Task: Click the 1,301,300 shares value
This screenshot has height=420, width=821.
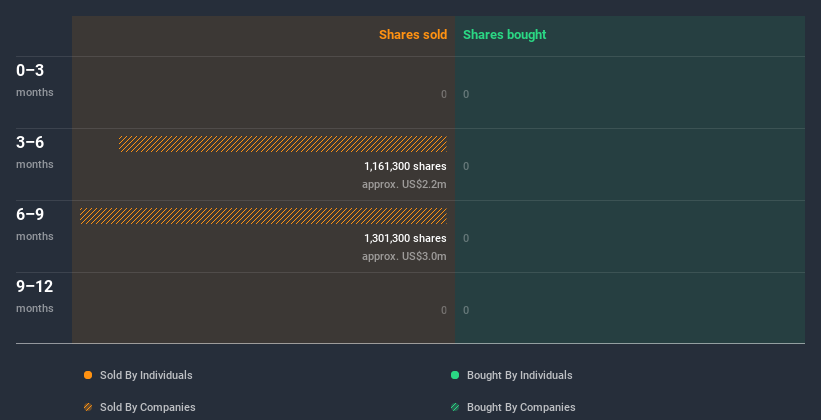Action: [x=405, y=238]
